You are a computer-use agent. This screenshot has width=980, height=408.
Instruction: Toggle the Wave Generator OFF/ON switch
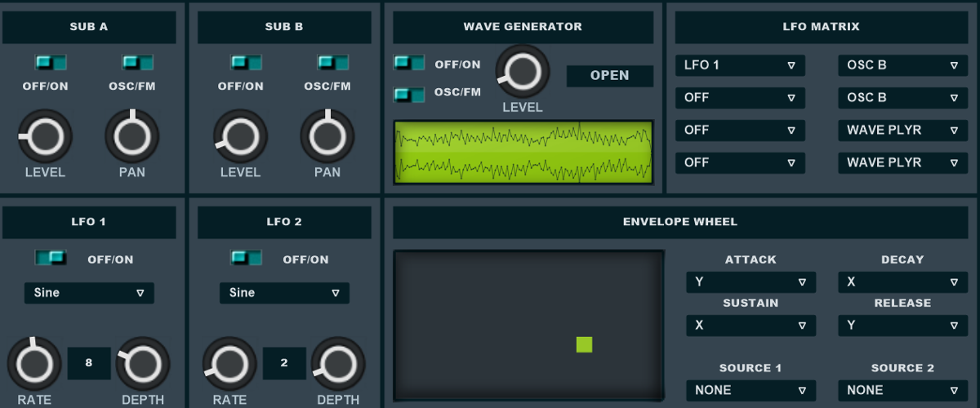coord(409,63)
